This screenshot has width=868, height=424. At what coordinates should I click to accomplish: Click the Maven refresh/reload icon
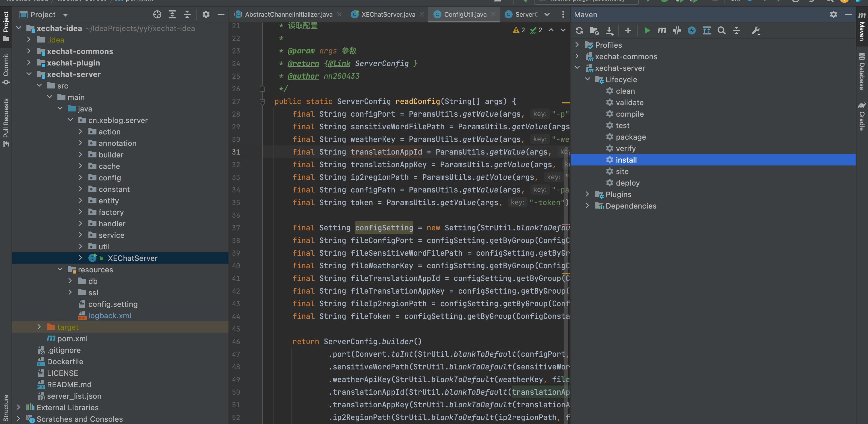click(579, 30)
